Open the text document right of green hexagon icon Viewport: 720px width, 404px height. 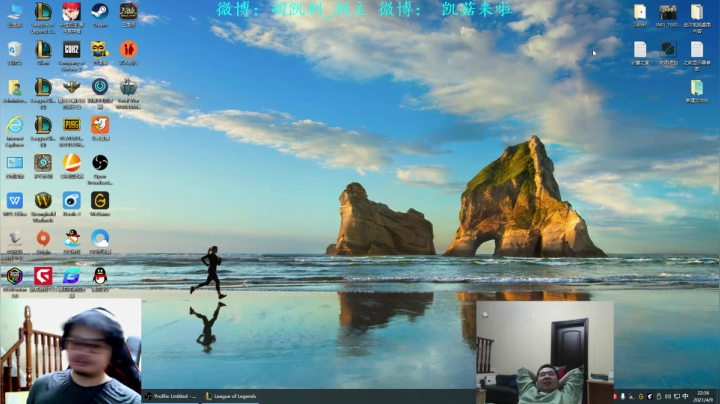click(697, 50)
